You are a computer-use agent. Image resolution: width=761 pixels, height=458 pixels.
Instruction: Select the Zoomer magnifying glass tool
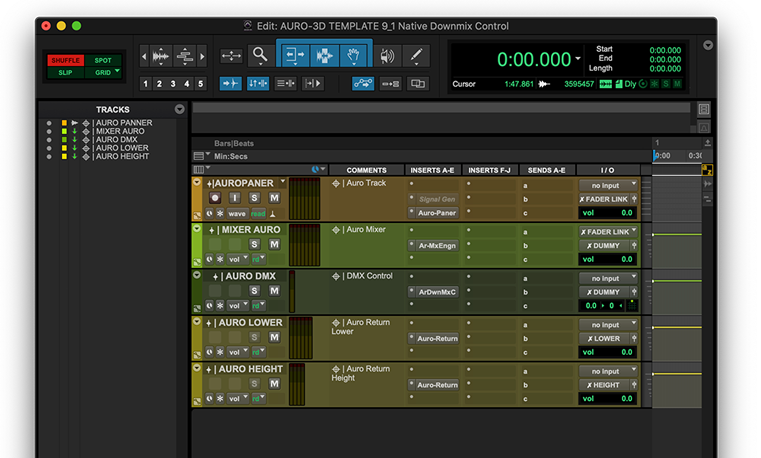pyautogui.click(x=260, y=56)
